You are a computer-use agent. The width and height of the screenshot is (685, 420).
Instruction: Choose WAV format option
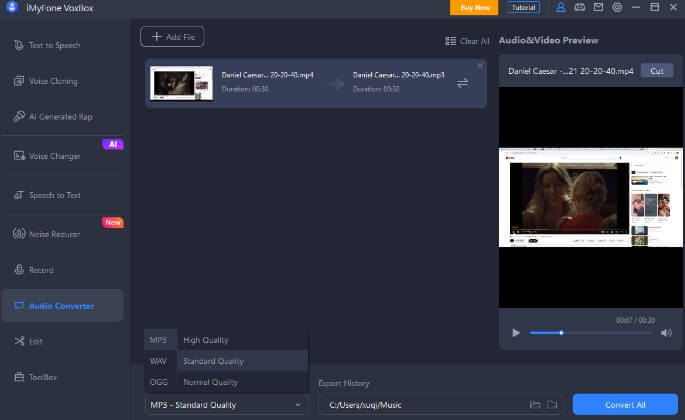click(160, 361)
